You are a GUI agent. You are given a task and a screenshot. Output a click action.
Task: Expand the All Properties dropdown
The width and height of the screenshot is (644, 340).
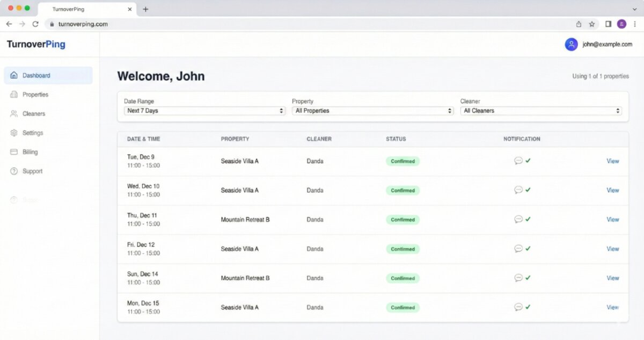coord(372,111)
